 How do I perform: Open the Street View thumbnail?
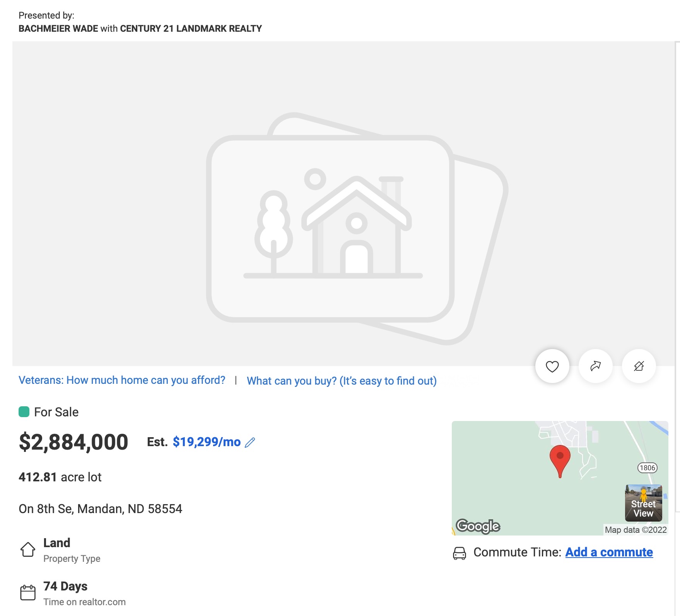point(644,503)
